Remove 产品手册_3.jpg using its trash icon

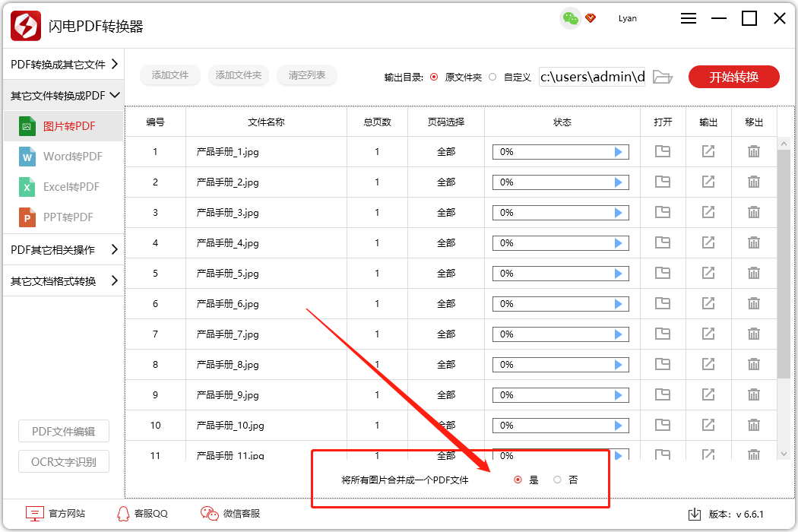[753, 212]
